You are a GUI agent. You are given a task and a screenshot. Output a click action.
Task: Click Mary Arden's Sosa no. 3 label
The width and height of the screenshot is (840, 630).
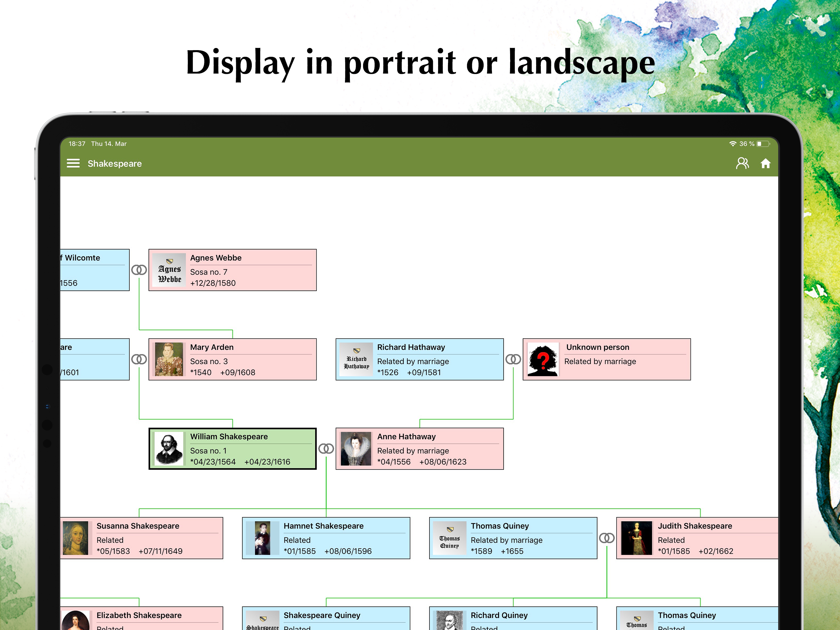[208, 361]
